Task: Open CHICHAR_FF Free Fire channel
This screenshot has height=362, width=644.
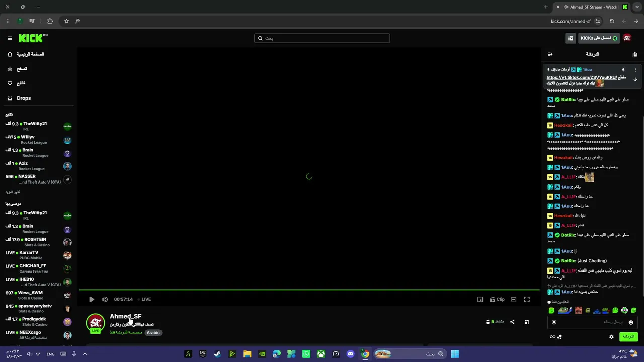Action: pos(38,268)
